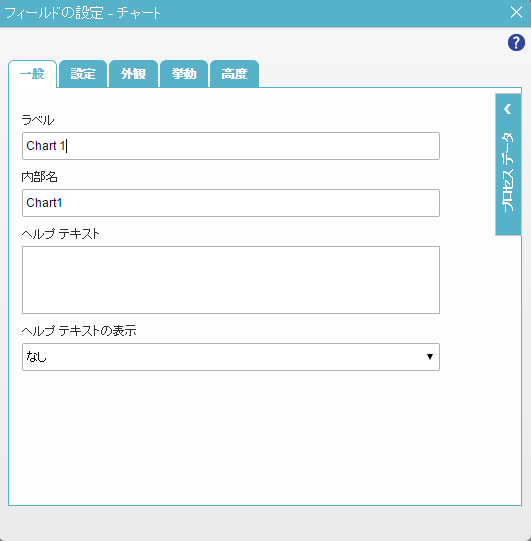The height and width of the screenshot is (541, 531).
Task: Open the 外観 tab
Action: [133, 74]
